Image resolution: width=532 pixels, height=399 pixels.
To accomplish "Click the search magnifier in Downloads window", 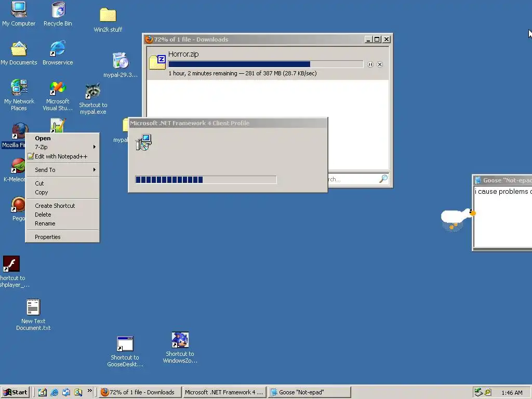I will 383,179.
